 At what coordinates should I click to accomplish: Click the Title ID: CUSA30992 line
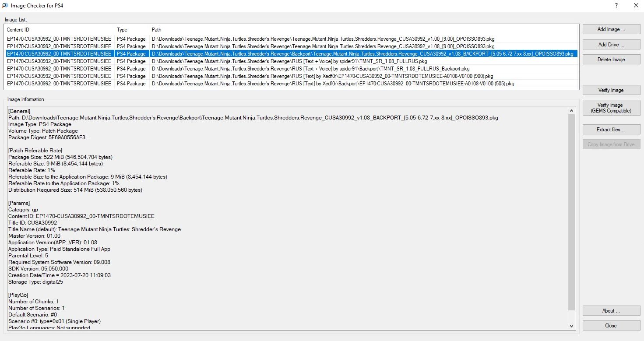point(33,223)
